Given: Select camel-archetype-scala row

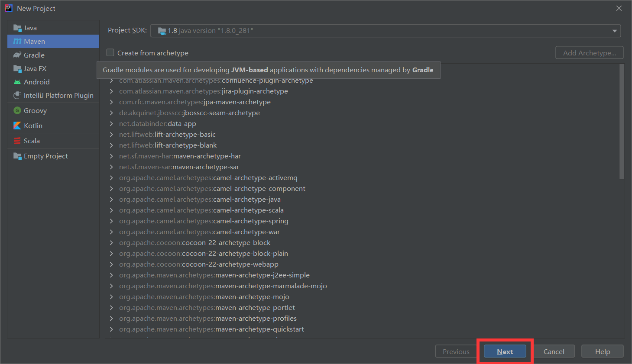Looking at the screenshot, I should [x=362, y=210].
